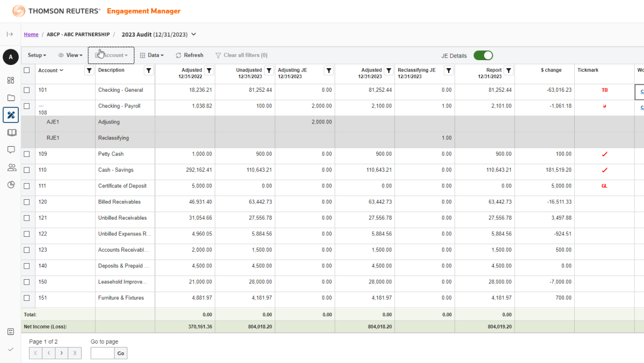Screen dimensions: 644x363
Task: Click the Refresh button
Action: coord(189,55)
